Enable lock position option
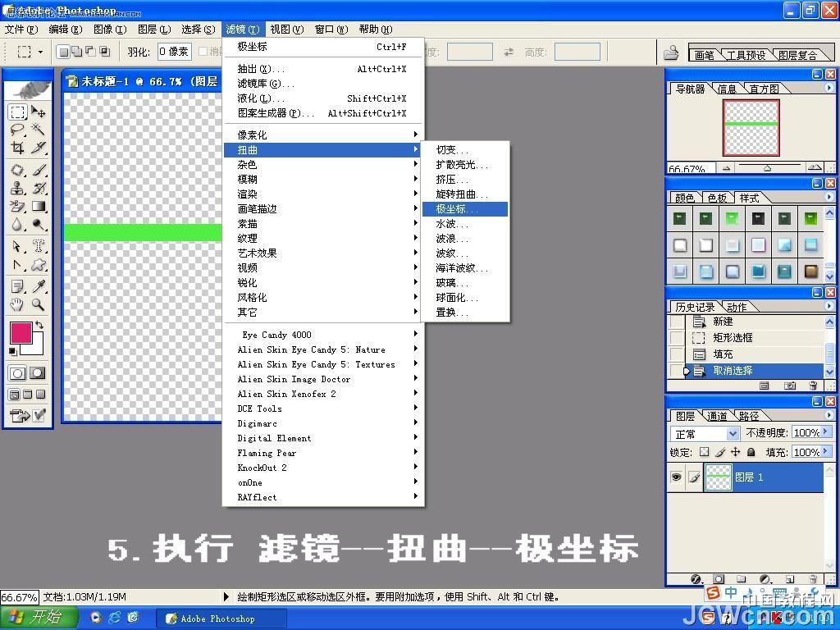The width and height of the screenshot is (840, 630). click(736, 452)
